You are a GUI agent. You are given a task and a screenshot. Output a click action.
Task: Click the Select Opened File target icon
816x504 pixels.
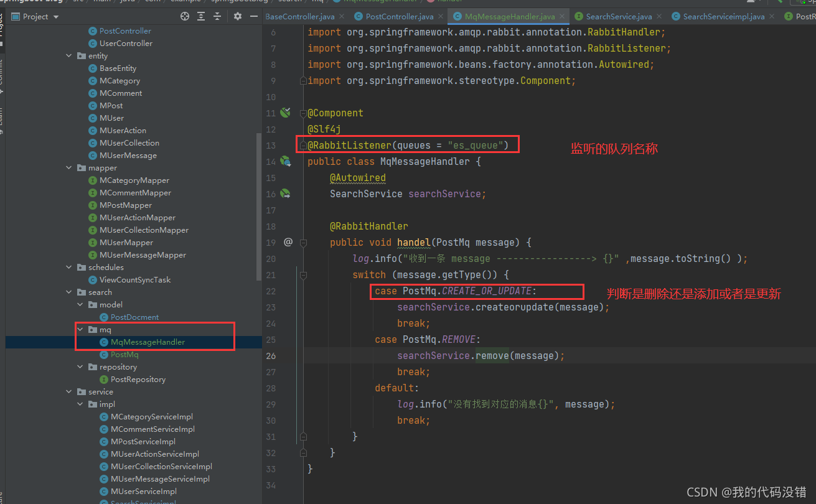185,17
